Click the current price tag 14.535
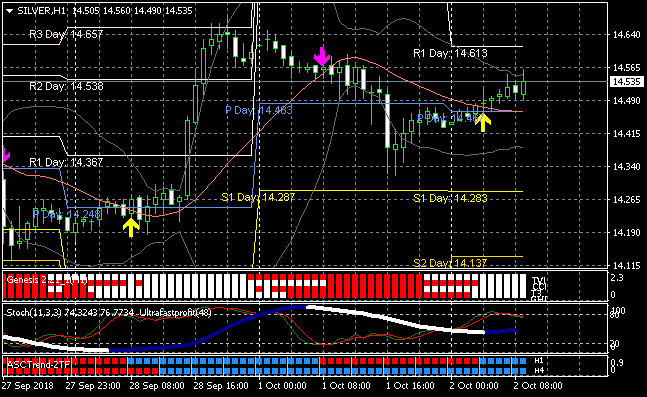Screen dimensions: 647x397 coord(626,82)
